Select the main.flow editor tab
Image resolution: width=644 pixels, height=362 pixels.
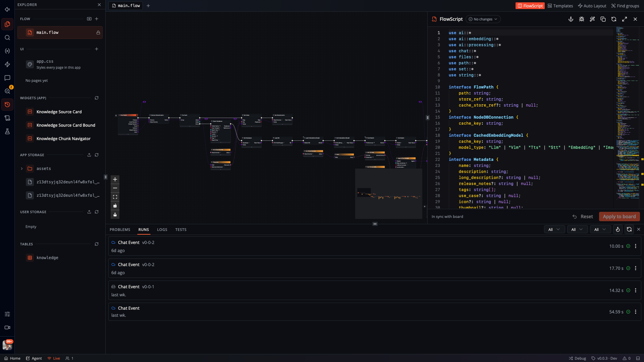[126, 6]
